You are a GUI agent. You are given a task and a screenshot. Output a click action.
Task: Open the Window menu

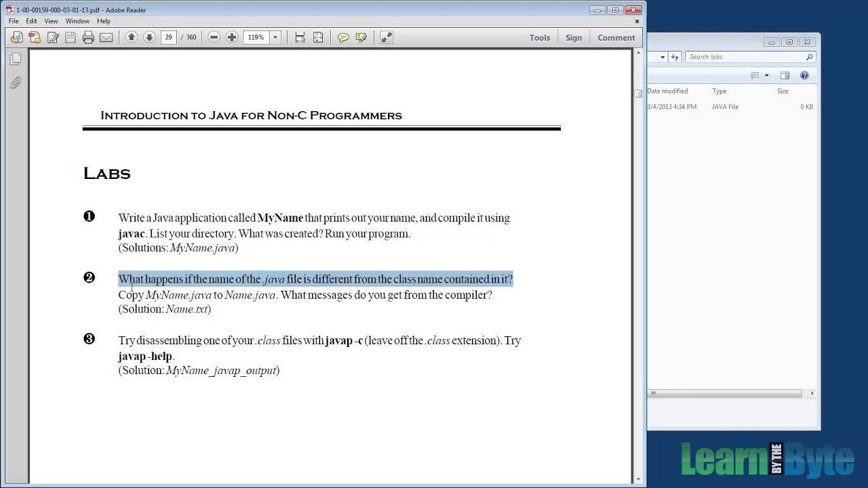click(77, 21)
